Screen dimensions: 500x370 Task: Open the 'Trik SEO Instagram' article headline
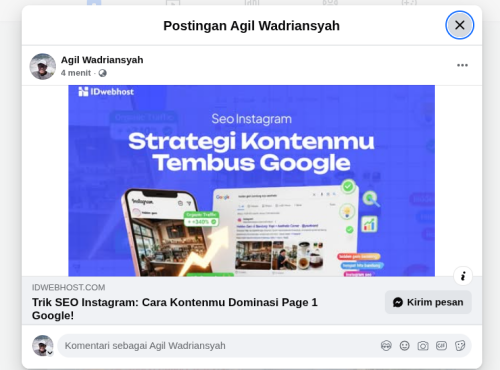(175, 309)
